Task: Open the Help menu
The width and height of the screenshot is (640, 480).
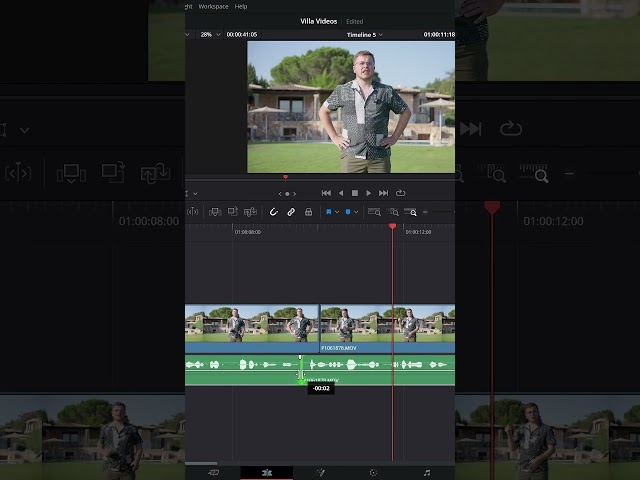Action: (241, 7)
